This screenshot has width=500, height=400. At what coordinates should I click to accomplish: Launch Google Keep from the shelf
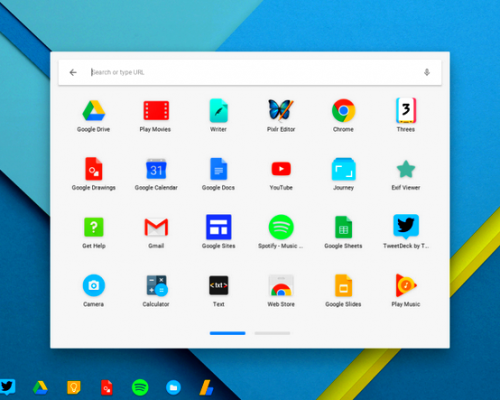point(74,387)
